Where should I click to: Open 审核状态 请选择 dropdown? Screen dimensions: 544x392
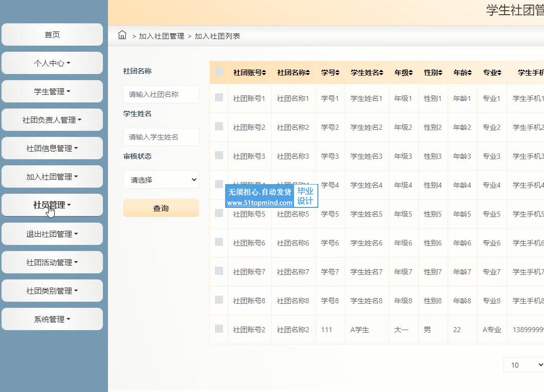pyautogui.click(x=161, y=180)
